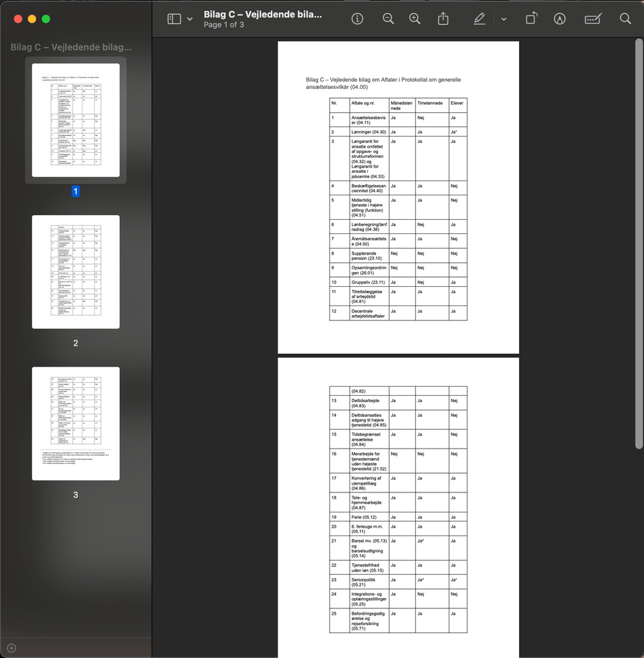Toggle the sidebar view button
This screenshot has width=644, height=658.
click(x=174, y=19)
